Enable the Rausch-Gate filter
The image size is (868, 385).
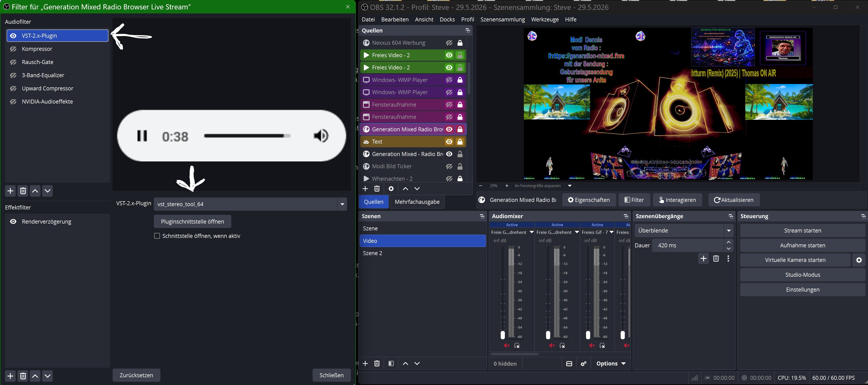(x=13, y=62)
